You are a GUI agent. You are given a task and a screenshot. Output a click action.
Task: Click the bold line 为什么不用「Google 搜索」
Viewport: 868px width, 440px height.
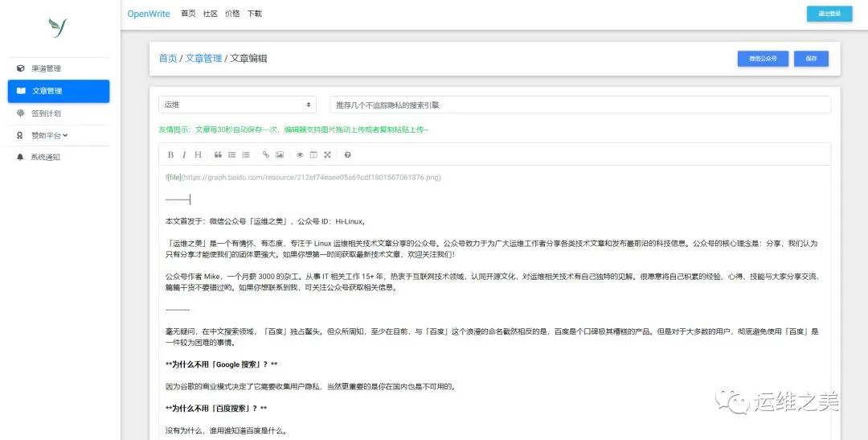tap(222, 364)
